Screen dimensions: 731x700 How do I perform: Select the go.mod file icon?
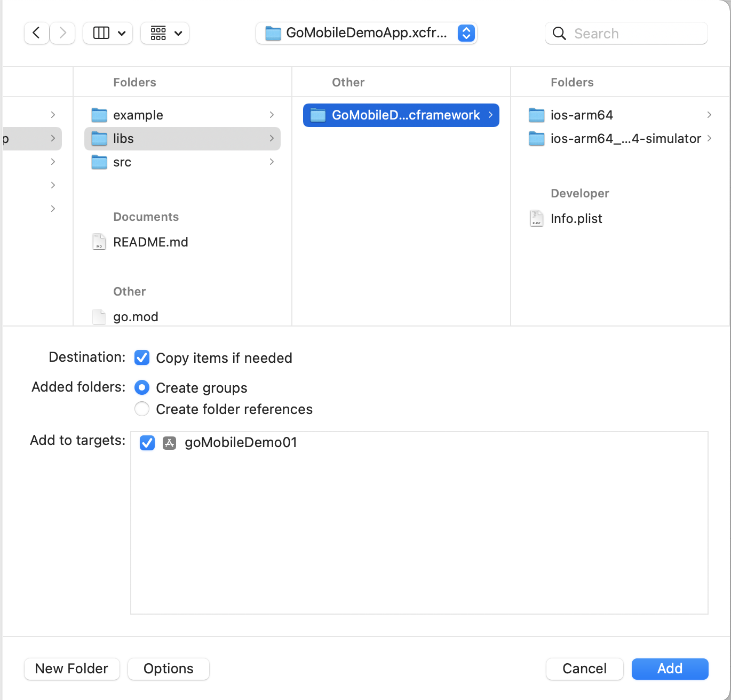[x=99, y=316]
